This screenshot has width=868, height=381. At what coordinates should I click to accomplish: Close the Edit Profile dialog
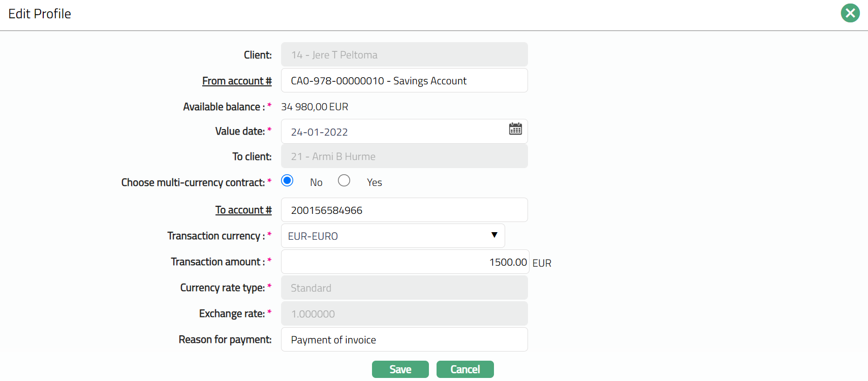tap(850, 13)
